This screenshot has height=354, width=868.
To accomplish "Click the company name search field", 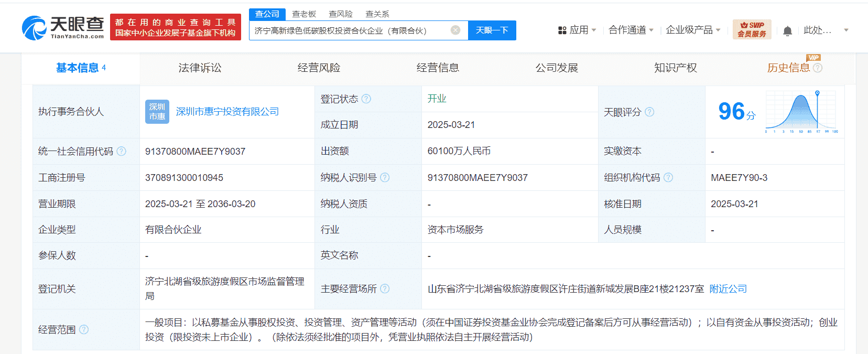I will click(x=349, y=30).
